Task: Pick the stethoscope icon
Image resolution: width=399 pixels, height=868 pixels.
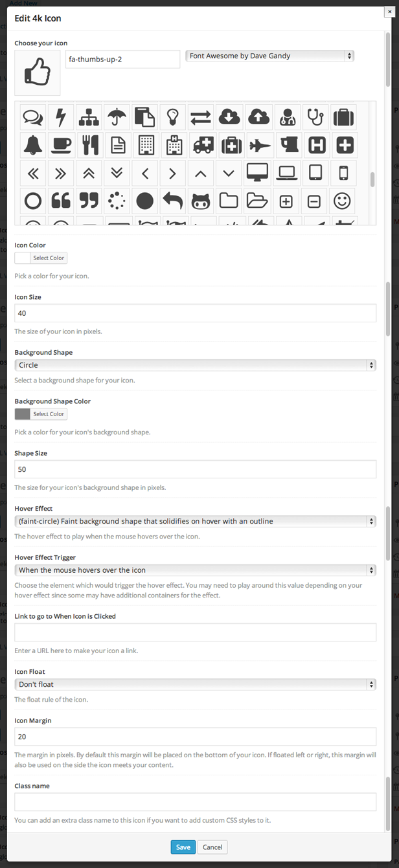Action: pos(315,117)
